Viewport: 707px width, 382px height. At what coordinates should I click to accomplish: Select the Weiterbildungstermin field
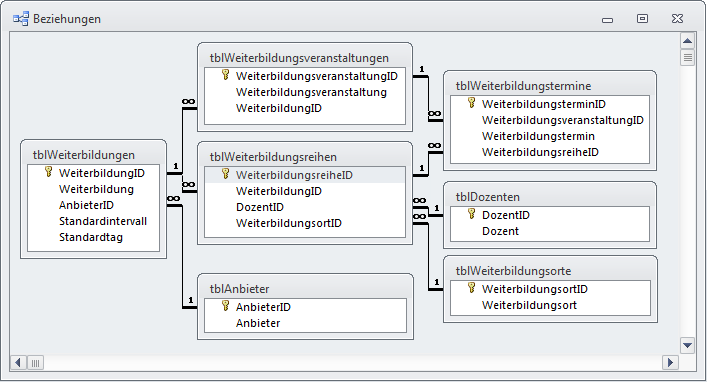[538, 136]
